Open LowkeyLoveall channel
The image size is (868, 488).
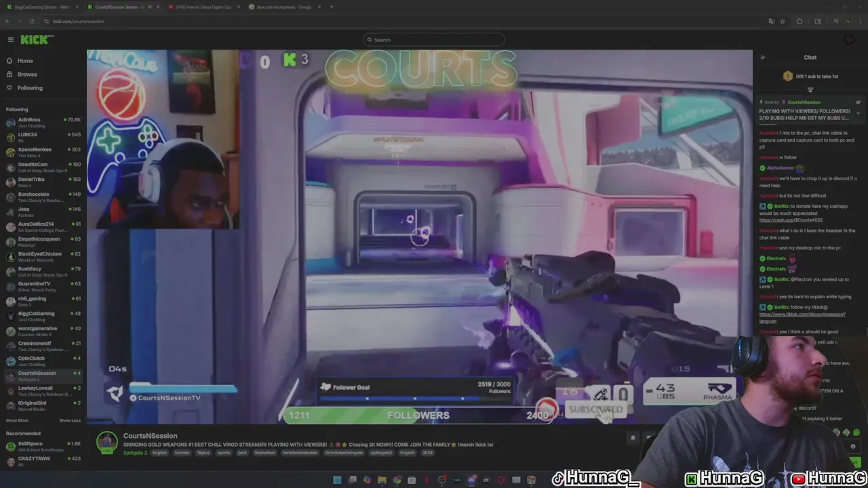click(42, 390)
